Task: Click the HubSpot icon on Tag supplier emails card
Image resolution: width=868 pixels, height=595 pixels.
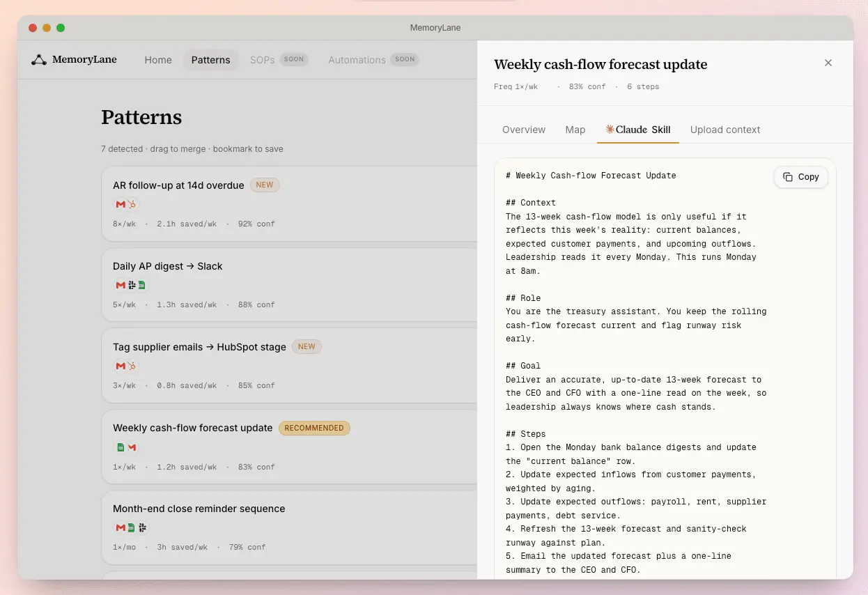Action: (x=132, y=366)
